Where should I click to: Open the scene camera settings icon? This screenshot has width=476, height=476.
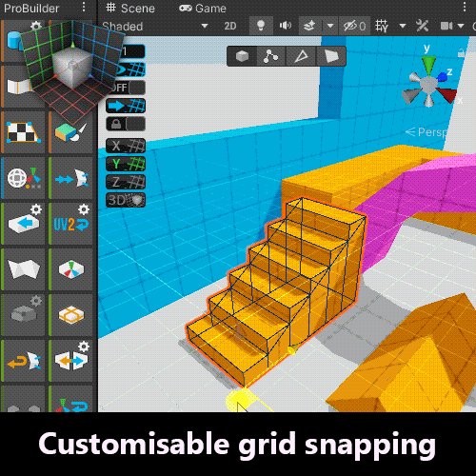pos(446,26)
